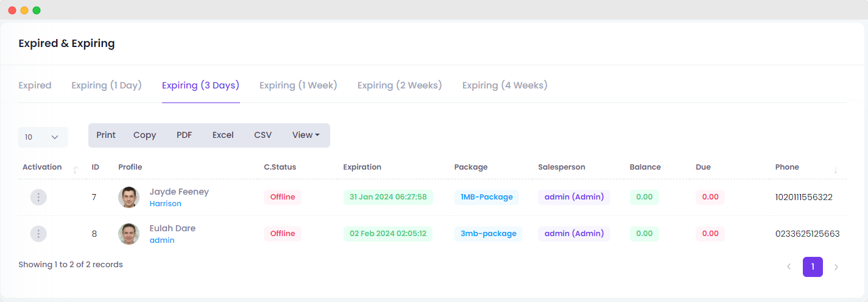Go to the next page arrow
The width and height of the screenshot is (868, 302).
(836, 267)
